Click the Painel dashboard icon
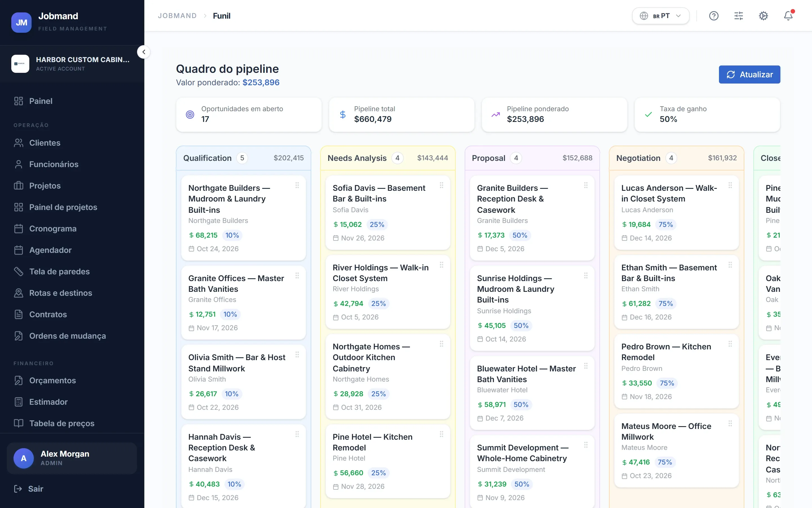 18,101
